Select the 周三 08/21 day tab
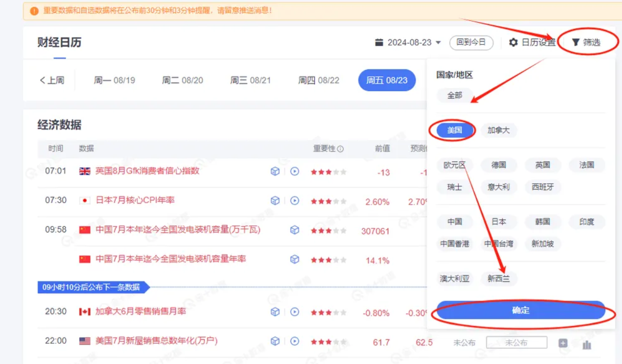Viewport: 622px width, 364px height. click(x=250, y=80)
